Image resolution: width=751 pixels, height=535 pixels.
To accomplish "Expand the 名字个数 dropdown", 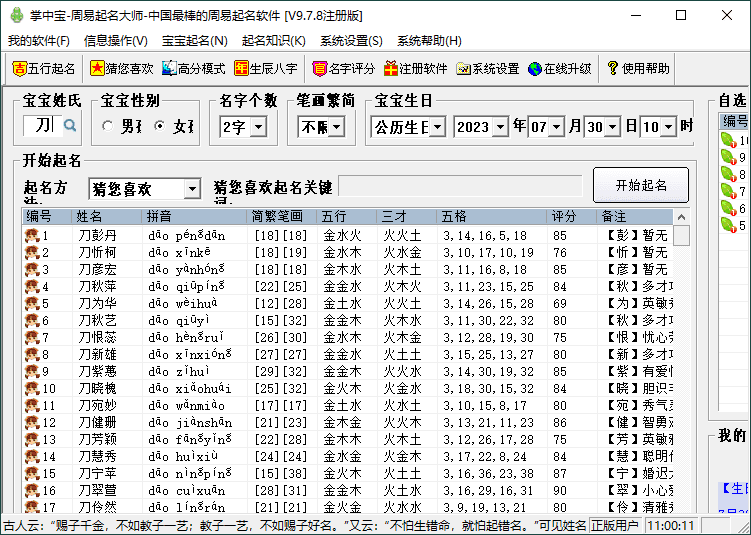I will (x=258, y=127).
